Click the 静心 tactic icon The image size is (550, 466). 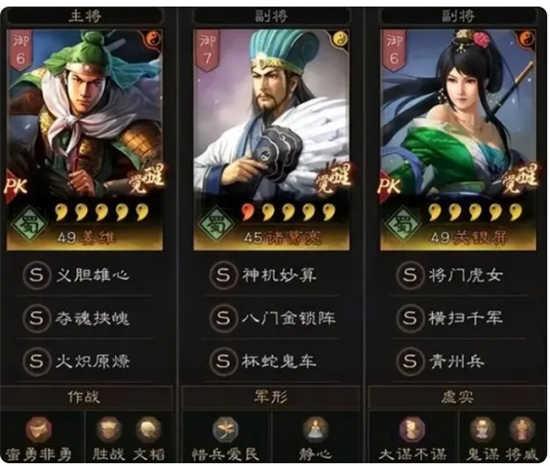[x=315, y=430]
